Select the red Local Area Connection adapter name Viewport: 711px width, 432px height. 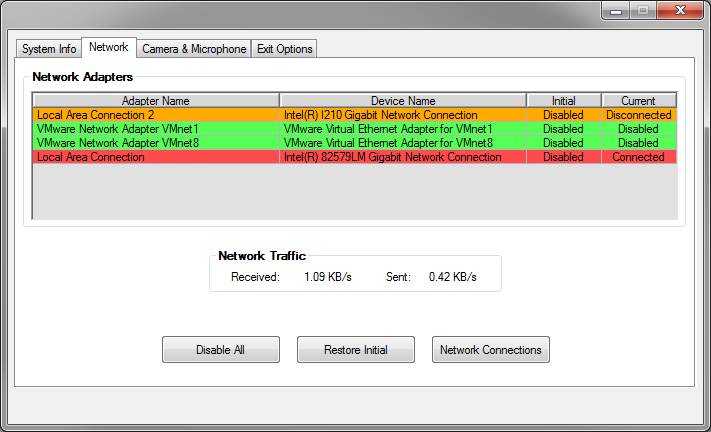[156, 157]
